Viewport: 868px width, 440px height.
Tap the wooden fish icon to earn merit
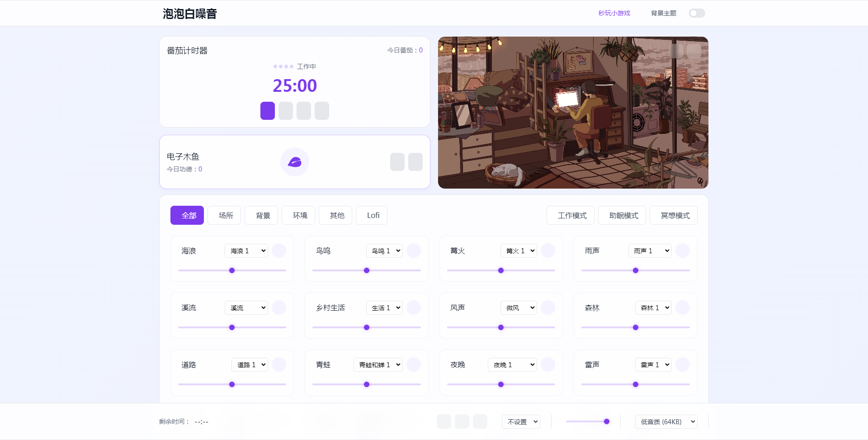295,161
